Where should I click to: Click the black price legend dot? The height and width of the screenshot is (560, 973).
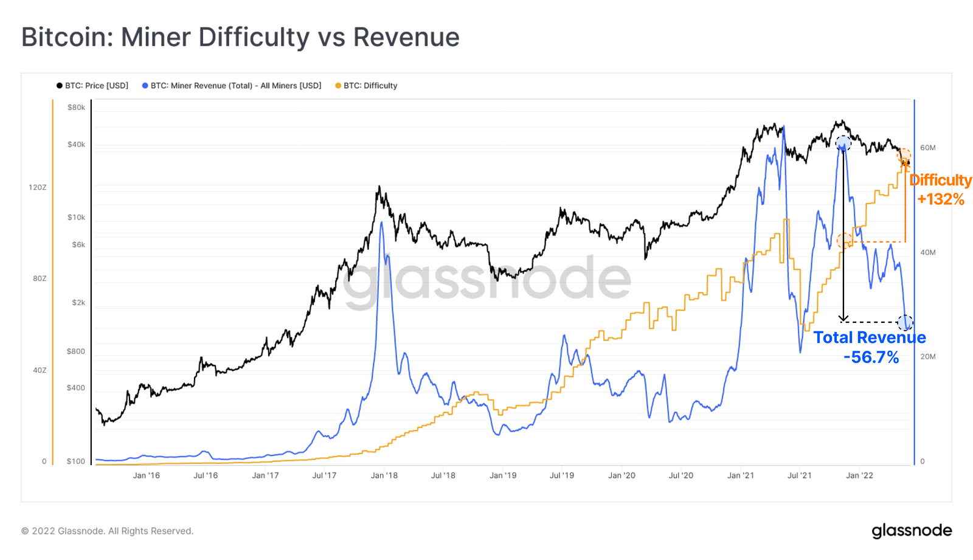60,86
